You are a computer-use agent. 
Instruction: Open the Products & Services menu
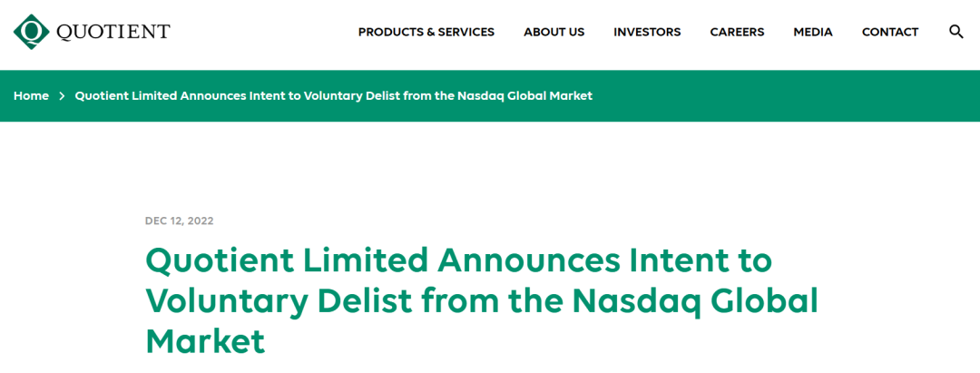[x=426, y=32]
